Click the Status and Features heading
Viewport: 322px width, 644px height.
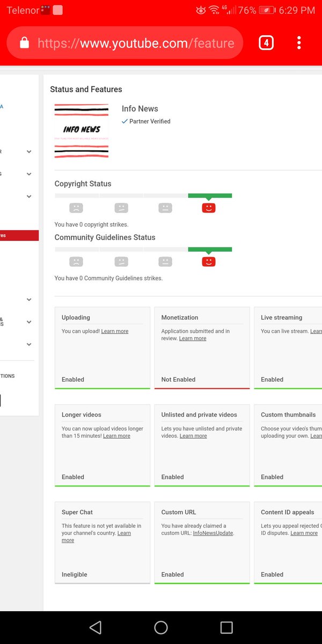coord(86,89)
